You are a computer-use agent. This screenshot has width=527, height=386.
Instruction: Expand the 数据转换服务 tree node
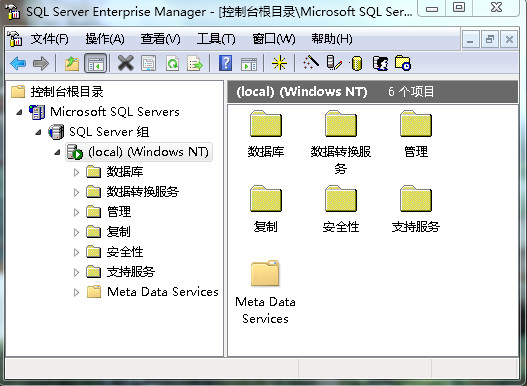76,192
